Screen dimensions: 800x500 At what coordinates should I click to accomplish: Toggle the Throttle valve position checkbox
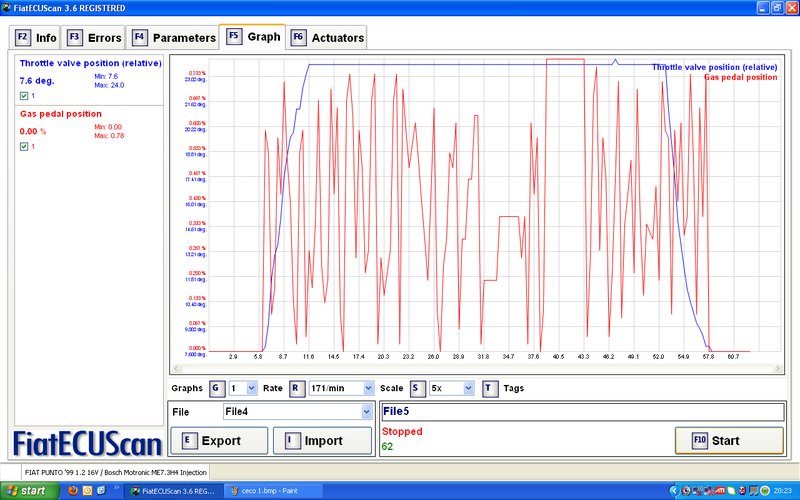24,96
